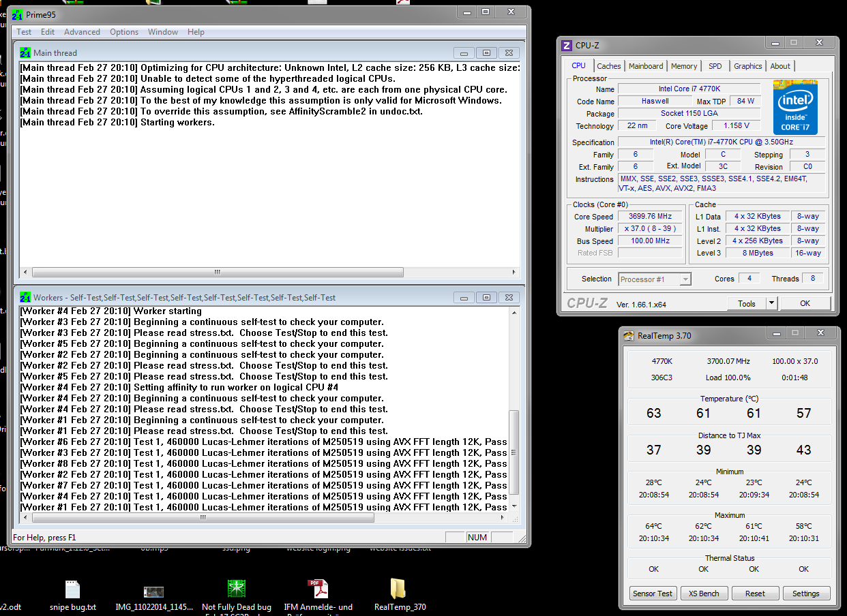Open the Test menu in Prime95
Image resolution: width=847 pixels, height=616 pixels.
point(24,32)
